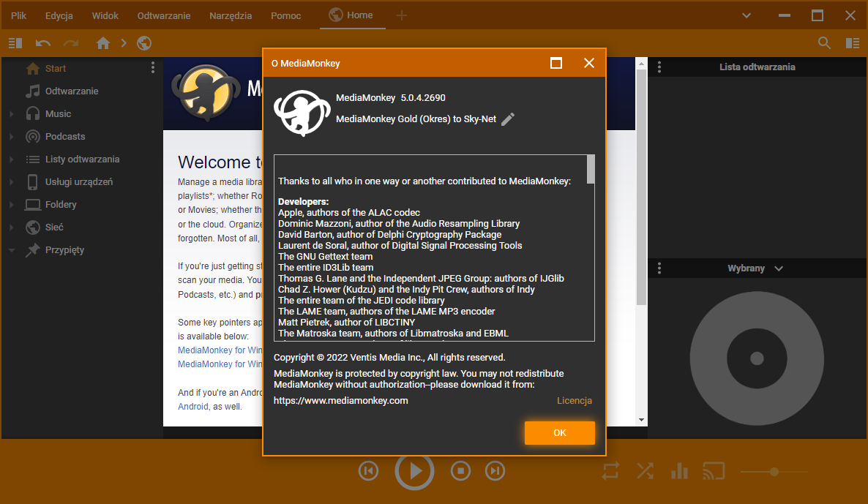This screenshot has width=868, height=504.
Task: Stop playback
Action: [x=460, y=471]
